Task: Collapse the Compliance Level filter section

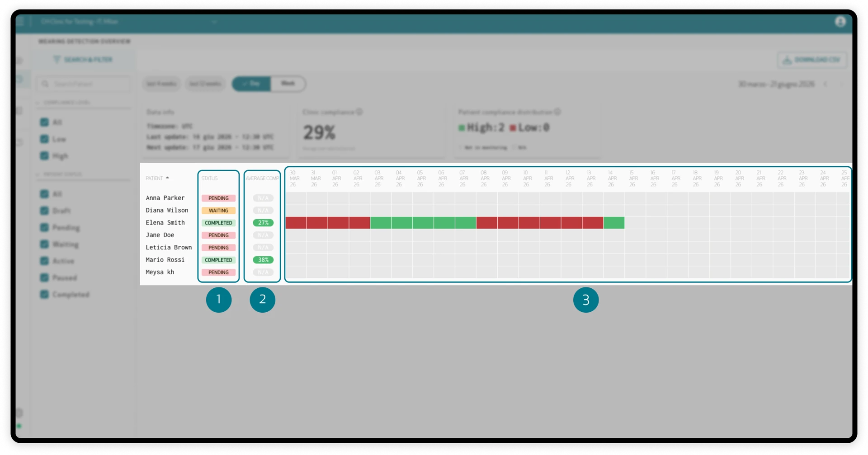Action: [38, 103]
